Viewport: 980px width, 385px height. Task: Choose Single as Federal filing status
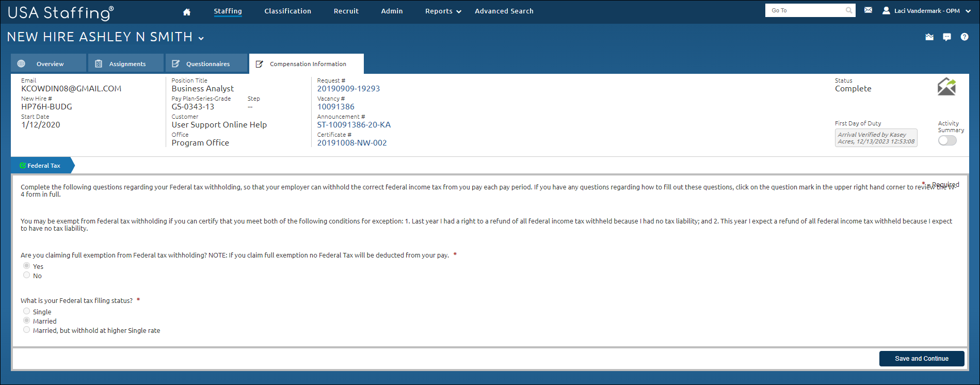tap(26, 311)
